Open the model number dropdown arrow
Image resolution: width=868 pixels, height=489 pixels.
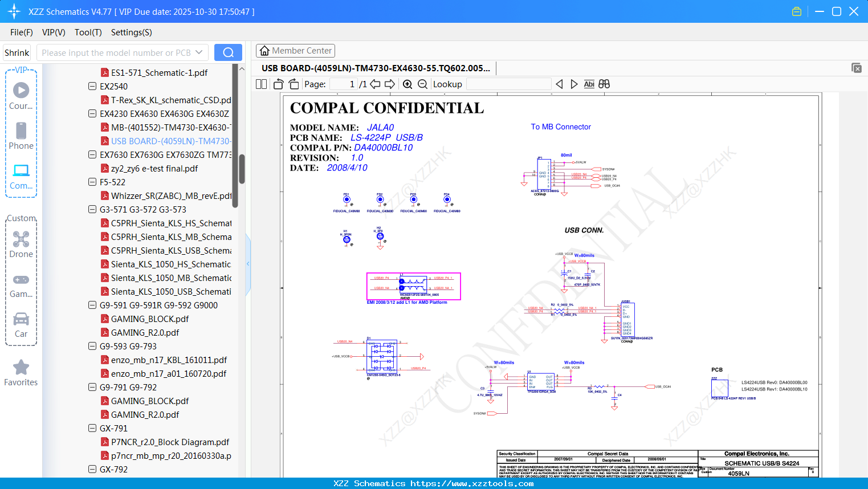[199, 52]
